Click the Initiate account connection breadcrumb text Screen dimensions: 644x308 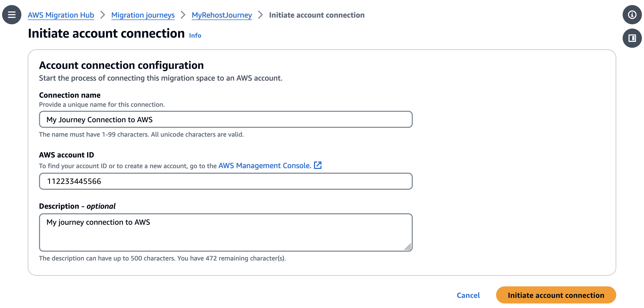point(317,15)
